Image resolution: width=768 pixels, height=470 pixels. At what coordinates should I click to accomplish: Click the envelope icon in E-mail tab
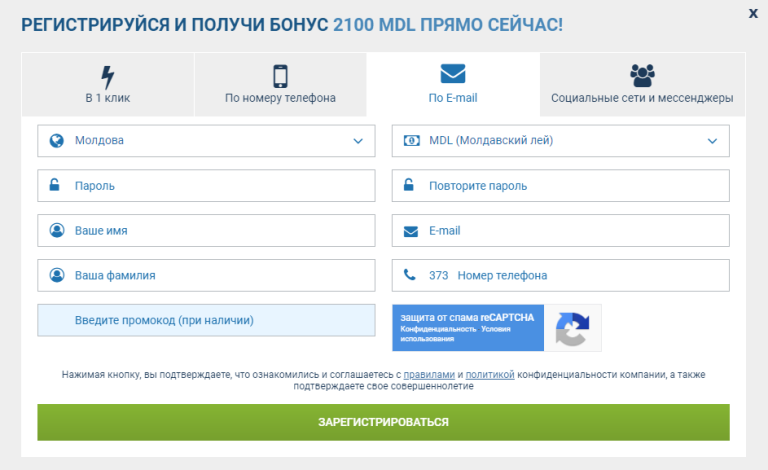click(453, 74)
